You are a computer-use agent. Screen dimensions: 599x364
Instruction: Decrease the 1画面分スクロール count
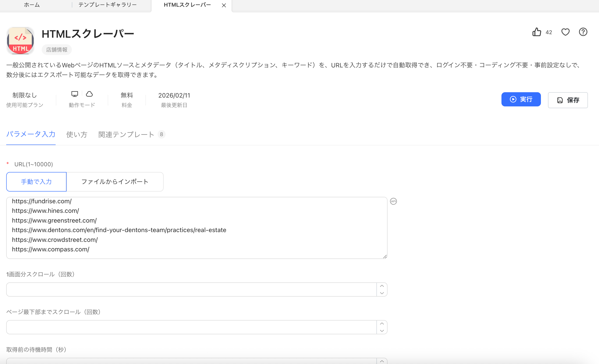[382, 293]
